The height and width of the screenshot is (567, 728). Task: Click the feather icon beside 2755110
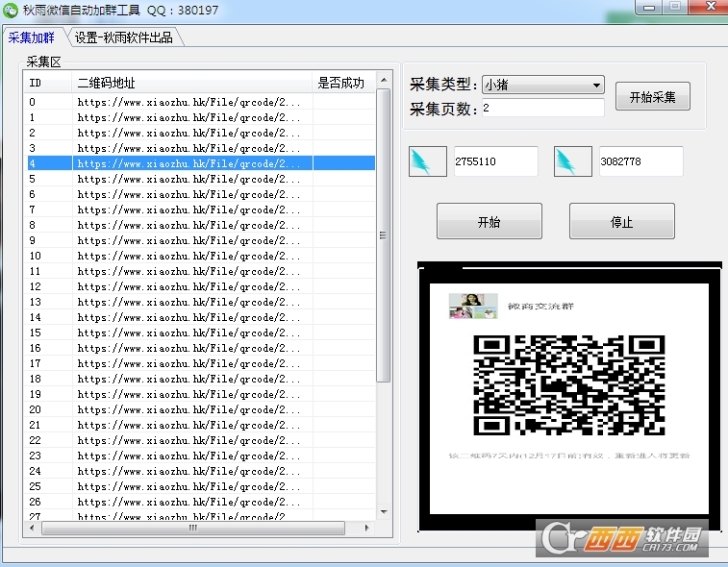click(428, 161)
